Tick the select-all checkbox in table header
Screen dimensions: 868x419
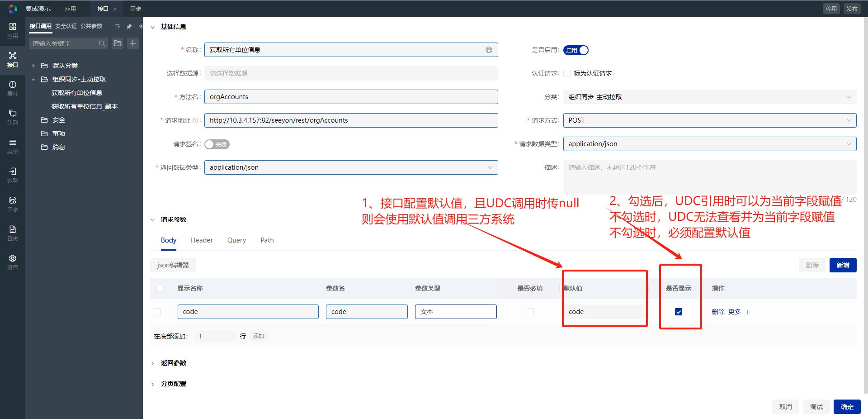coord(160,288)
